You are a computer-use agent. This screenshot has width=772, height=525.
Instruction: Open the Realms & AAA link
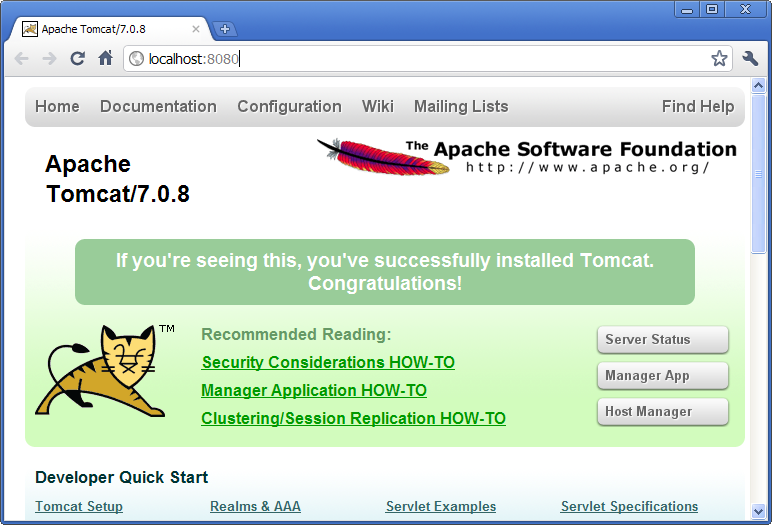[255, 506]
